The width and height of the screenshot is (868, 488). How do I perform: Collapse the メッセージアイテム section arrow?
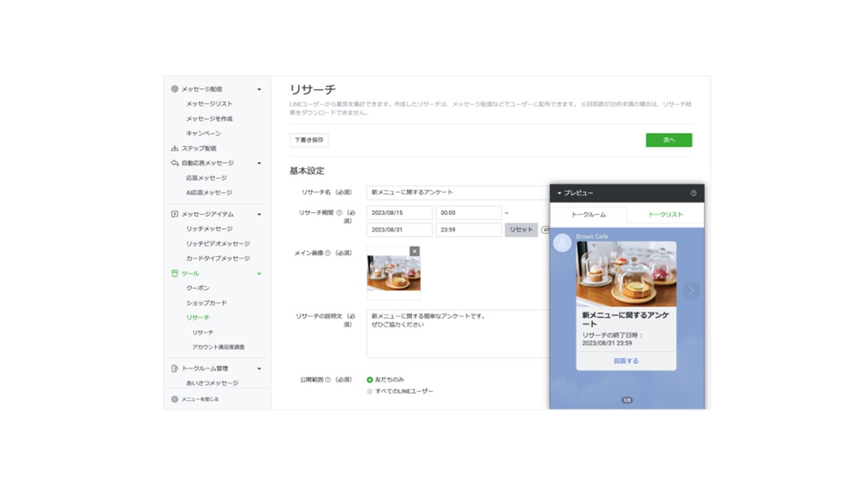point(259,214)
